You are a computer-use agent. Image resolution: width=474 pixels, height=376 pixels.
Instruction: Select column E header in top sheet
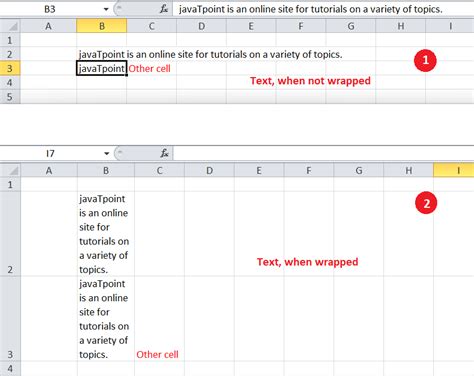[x=251, y=26]
